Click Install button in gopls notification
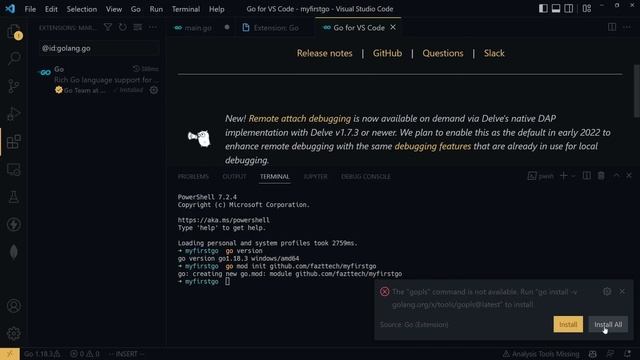640x360 pixels. (568, 324)
